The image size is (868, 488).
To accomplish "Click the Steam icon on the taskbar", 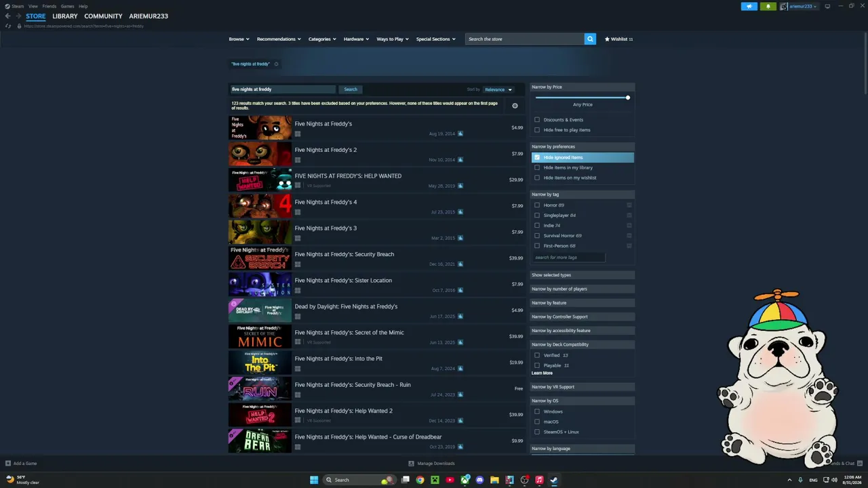I will pos(554,480).
